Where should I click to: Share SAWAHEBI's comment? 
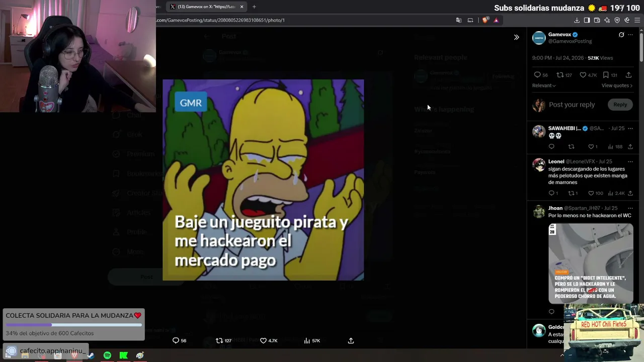pos(630,147)
